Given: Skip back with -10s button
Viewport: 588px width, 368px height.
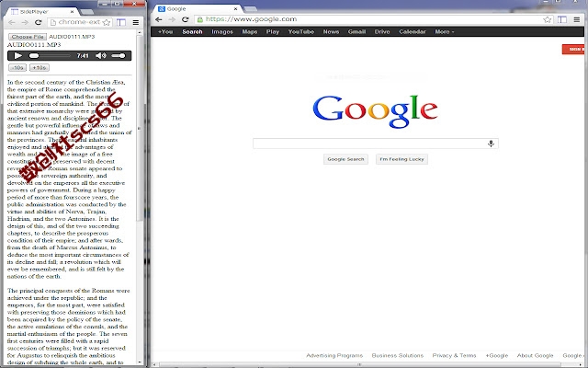Looking at the screenshot, I should point(17,67).
